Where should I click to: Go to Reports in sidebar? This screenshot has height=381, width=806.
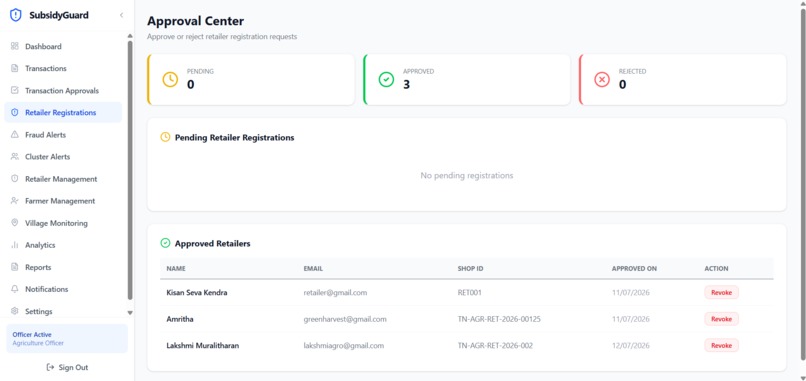click(x=63, y=267)
